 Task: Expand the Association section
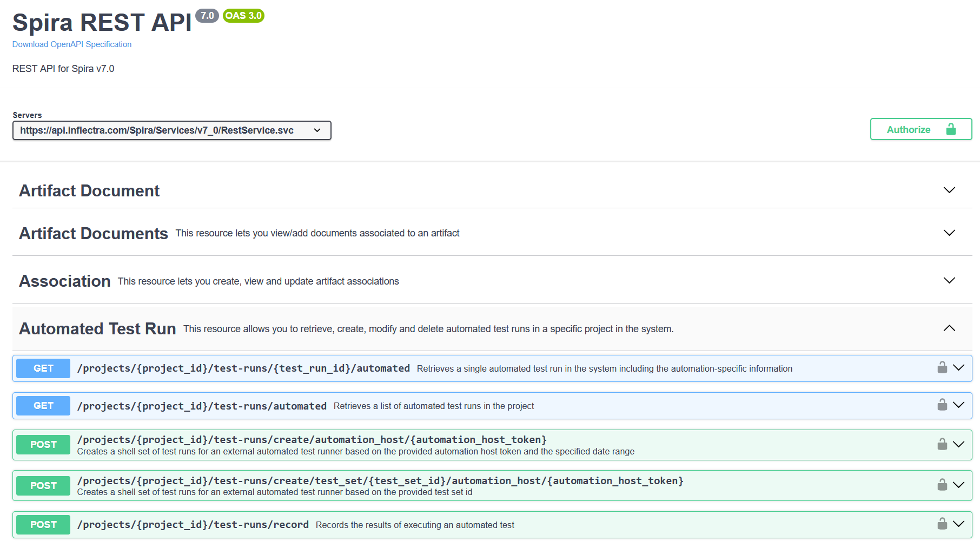949,281
